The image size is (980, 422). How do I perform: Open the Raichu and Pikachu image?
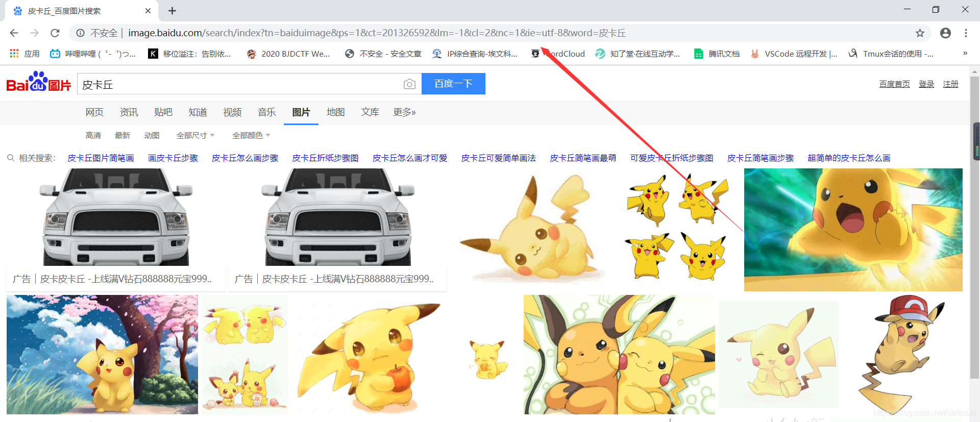coord(619,355)
